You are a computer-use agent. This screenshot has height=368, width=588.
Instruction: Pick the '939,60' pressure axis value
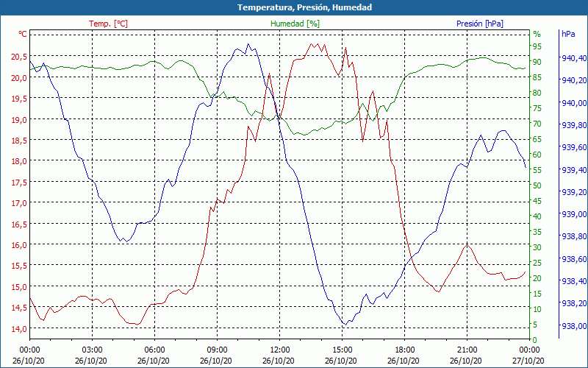coord(573,147)
